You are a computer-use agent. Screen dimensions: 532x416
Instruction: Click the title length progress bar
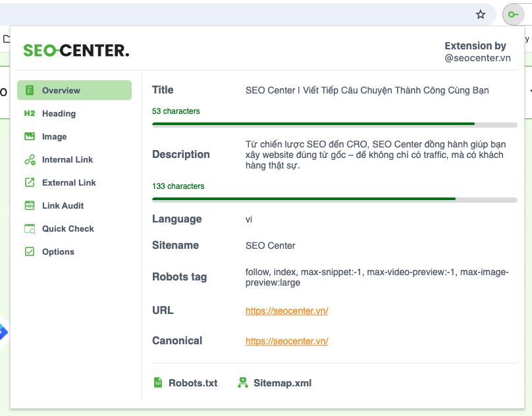(x=334, y=124)
